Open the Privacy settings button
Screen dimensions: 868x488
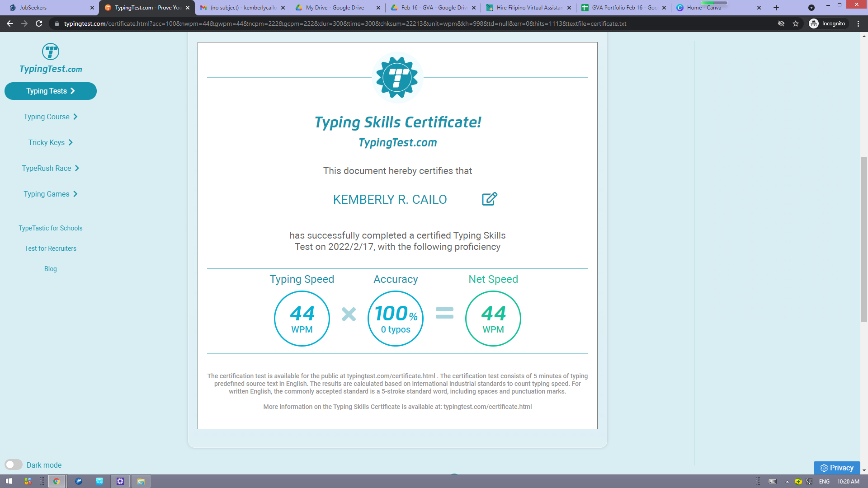point(836,468)
